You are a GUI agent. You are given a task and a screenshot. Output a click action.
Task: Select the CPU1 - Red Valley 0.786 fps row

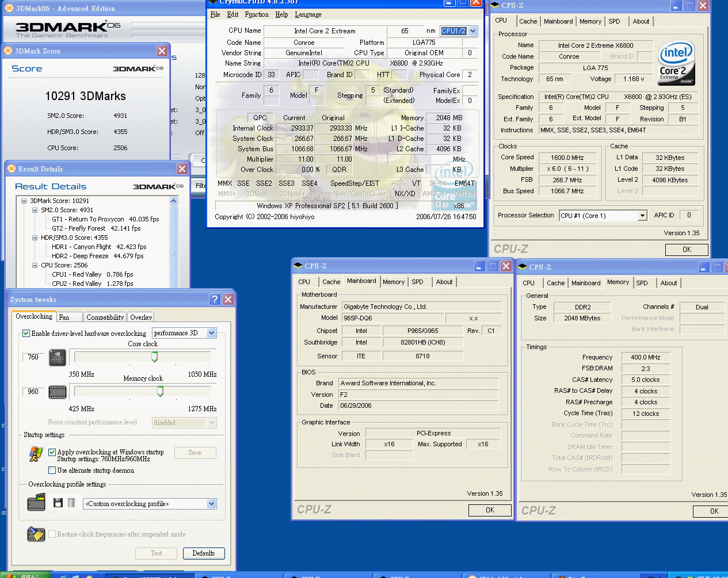click(x=92, y=274)
